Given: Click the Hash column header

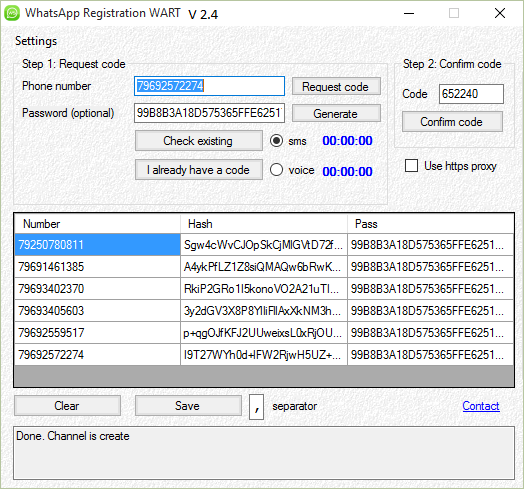Looking at the screenshot, I should 264,224.
